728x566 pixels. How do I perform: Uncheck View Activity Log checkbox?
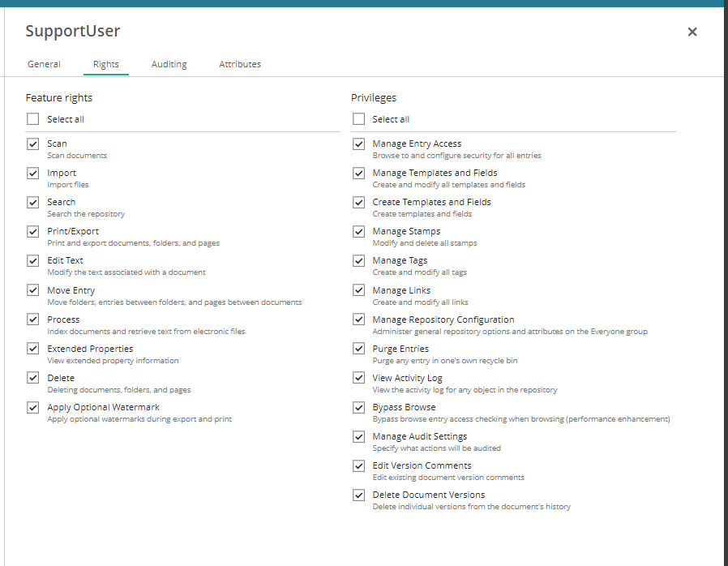tap(358, 378)
